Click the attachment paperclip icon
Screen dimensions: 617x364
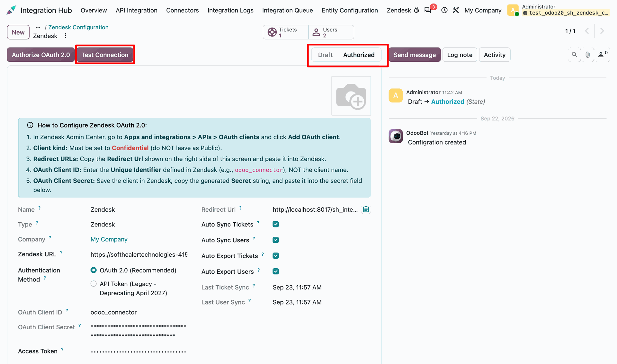(x=587, y=55)
